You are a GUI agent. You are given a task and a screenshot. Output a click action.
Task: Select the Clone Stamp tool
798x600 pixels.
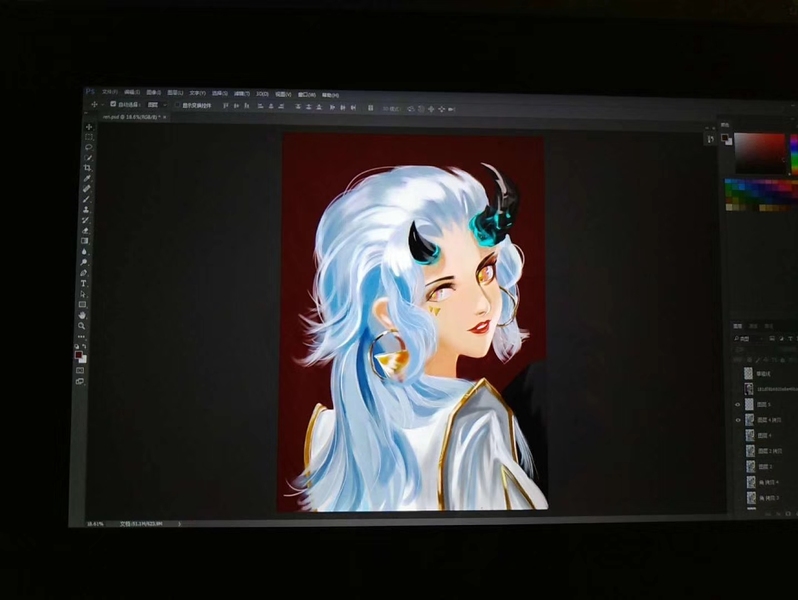[x=86, y=210]
